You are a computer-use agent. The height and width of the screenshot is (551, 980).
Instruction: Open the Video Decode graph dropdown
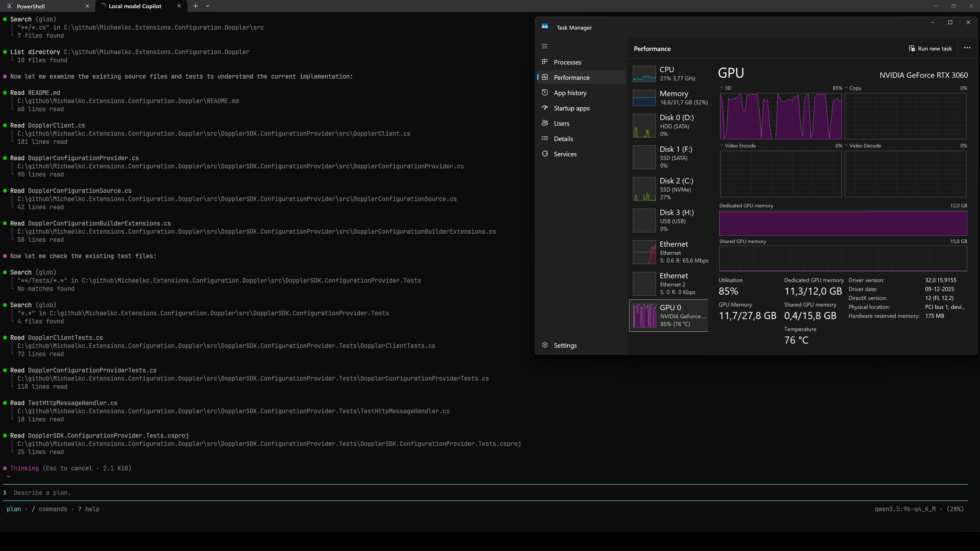(862, 146)
